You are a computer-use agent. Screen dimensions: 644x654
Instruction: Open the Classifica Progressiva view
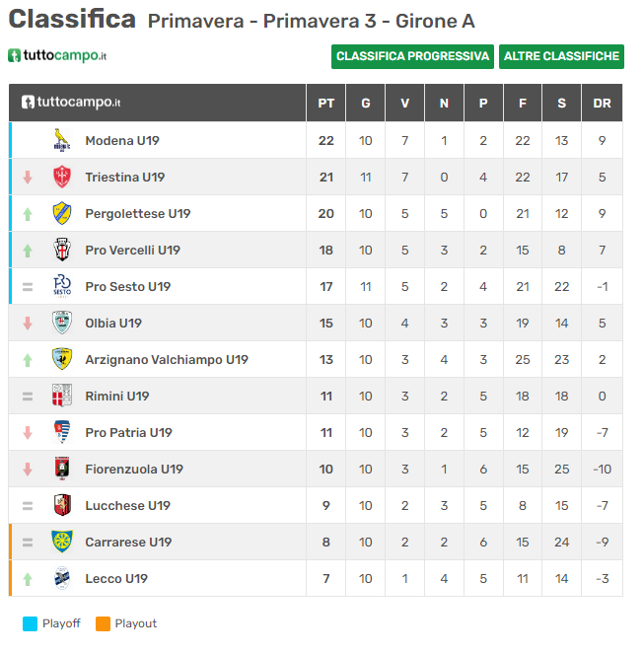click(412, 56)
